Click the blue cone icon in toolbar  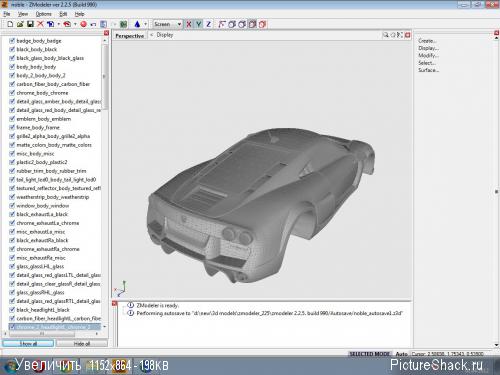coord(137,24)
